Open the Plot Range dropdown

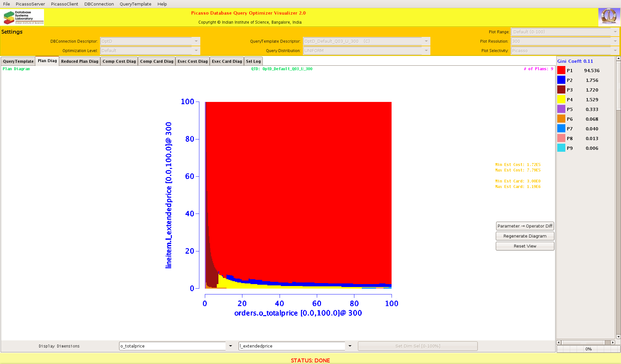tap(615, 32)
